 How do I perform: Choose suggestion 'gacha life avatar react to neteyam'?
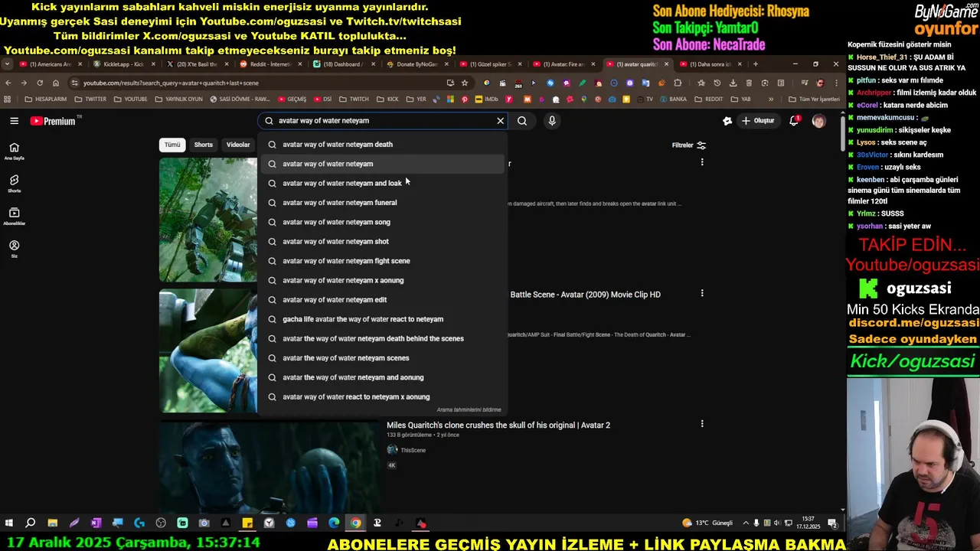click(382, 319)
